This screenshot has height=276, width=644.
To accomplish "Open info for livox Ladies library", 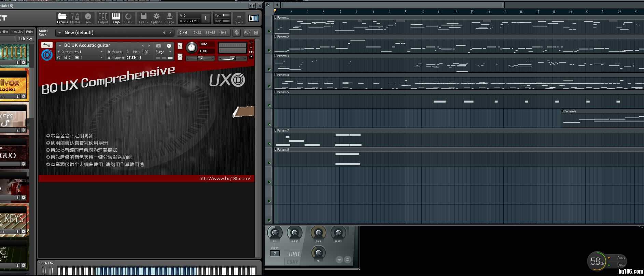I will (x=18, y=96).
